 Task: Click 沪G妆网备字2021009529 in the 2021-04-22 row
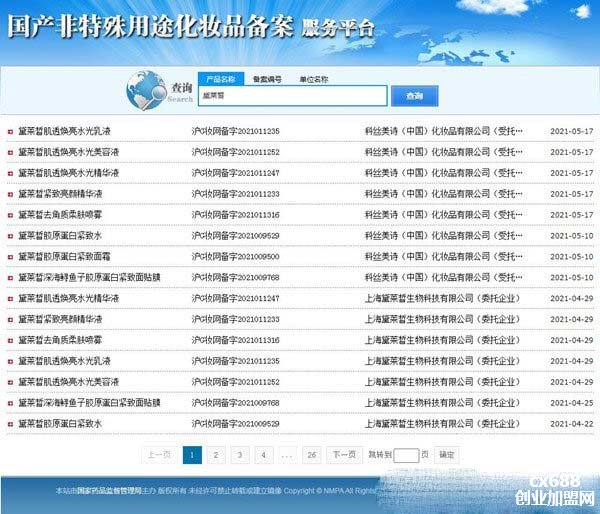(x=236, y=424)
